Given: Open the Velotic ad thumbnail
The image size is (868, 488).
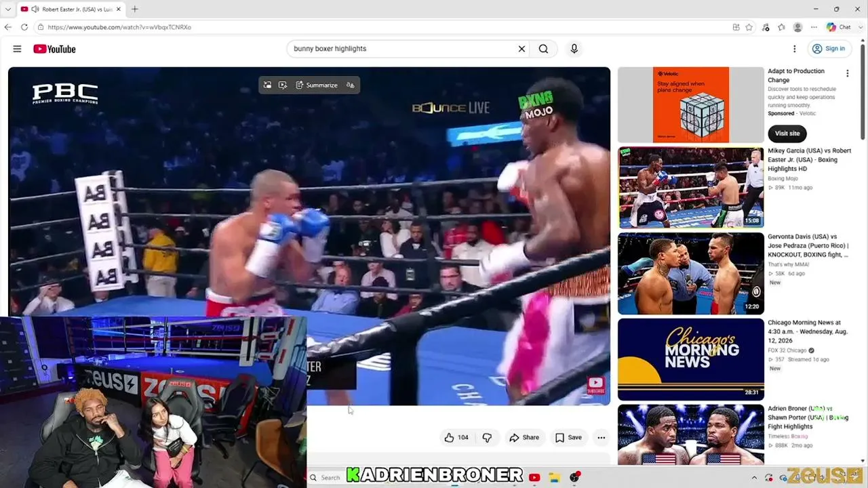Looking at the screenshot, I should (691, 104).
